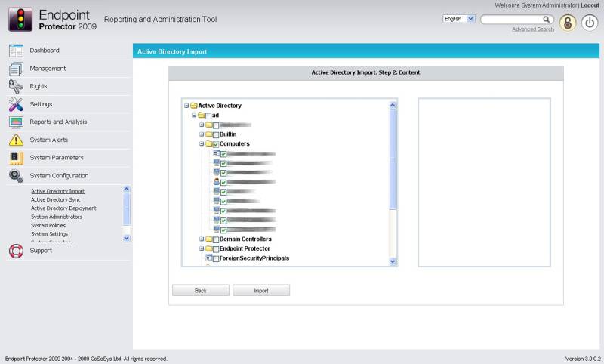
Task: Open Dashboard menu item
Action: tap(45, 51)
